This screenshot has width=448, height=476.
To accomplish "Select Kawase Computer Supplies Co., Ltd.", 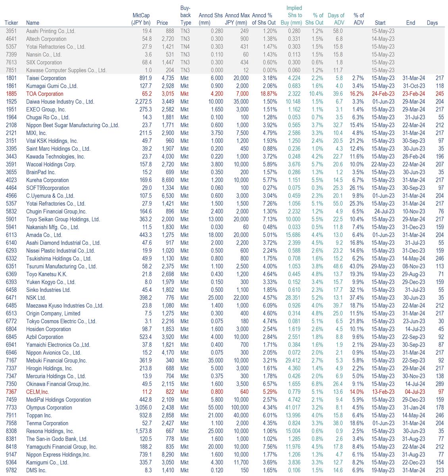I will pyautogui.click(x=66, y=70).
